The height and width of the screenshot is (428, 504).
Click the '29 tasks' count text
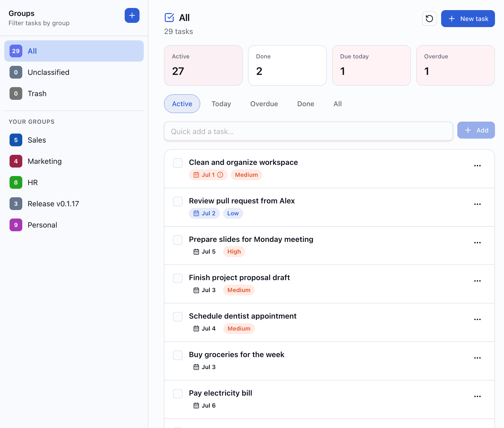tap(179, 31)
